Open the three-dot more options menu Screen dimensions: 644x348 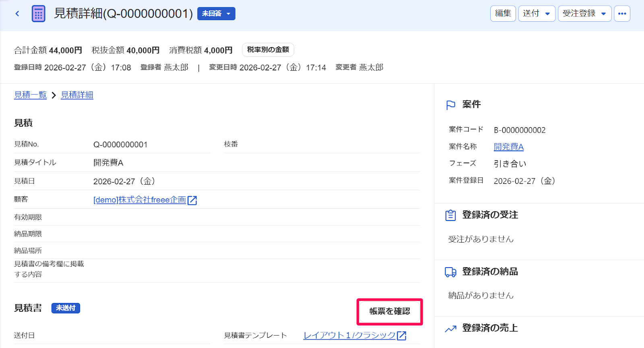pos(622,13)
